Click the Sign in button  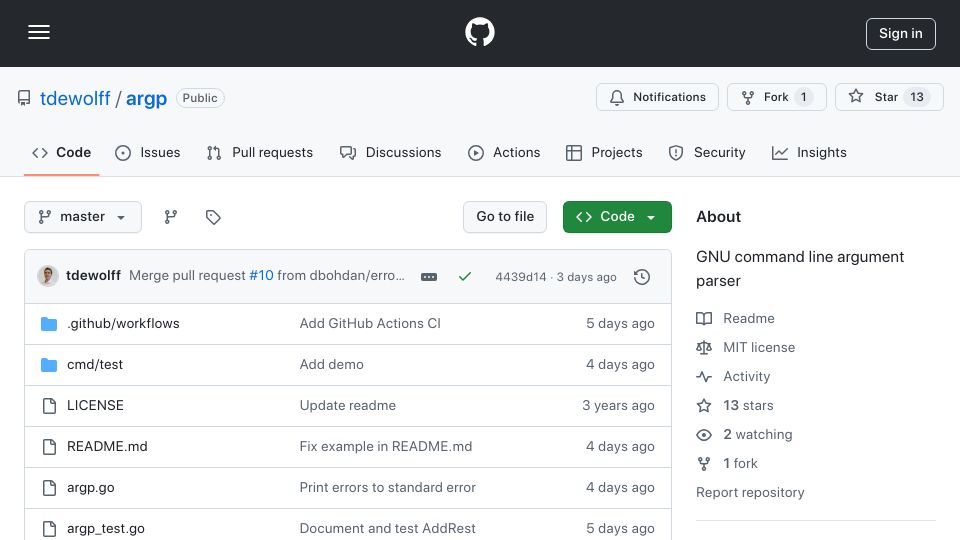coord(901,34)
